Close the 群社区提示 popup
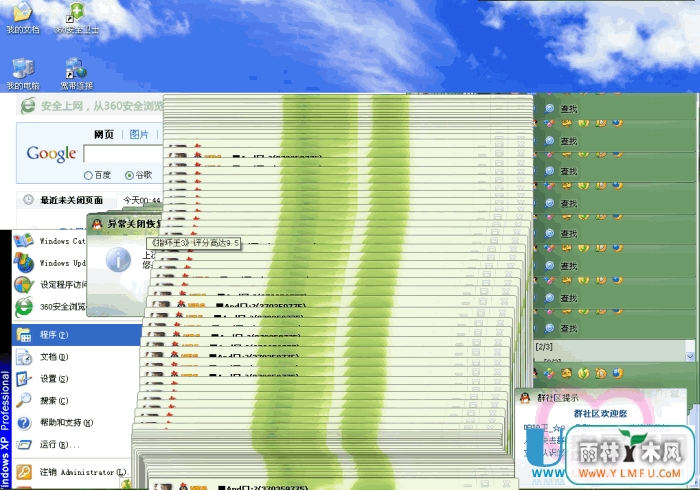 [x=675, y=394]
